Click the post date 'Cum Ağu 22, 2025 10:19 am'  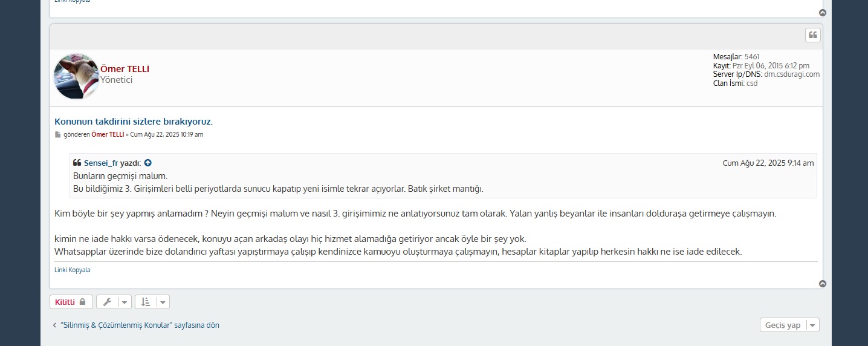pos(167,134)
